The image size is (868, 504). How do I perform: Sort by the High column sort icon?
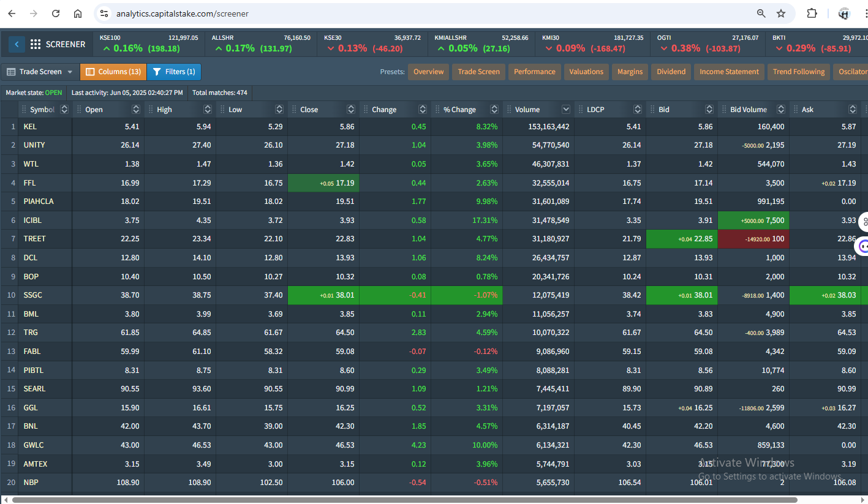[x=208, y=110]
